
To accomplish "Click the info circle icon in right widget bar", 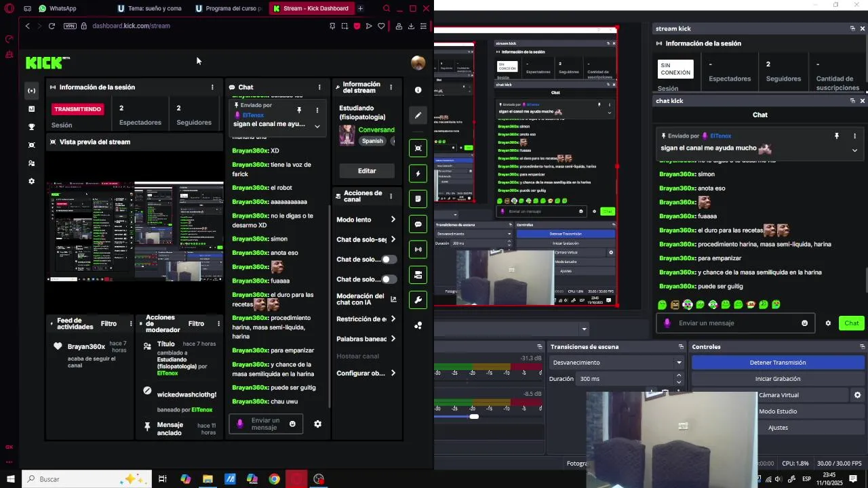I will 418,90.
